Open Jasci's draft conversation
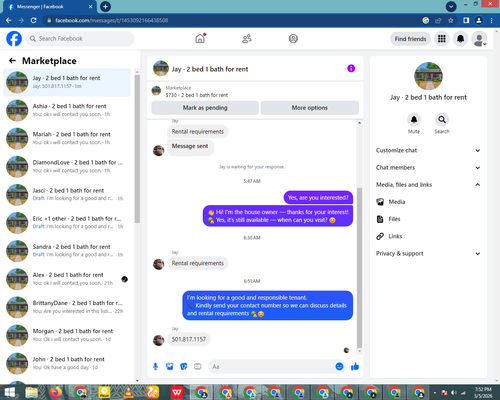This screenshot has width=500, height=400. tap(67, 194)
